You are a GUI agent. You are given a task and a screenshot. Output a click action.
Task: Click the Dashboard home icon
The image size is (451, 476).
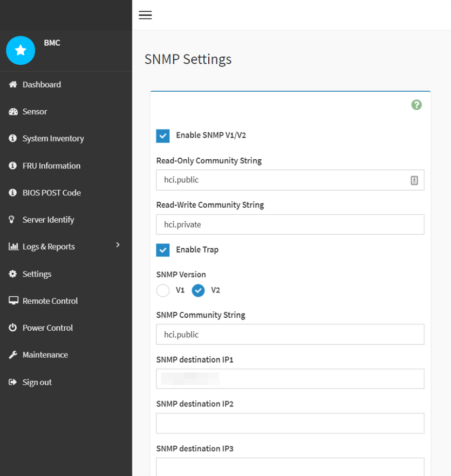13,84
